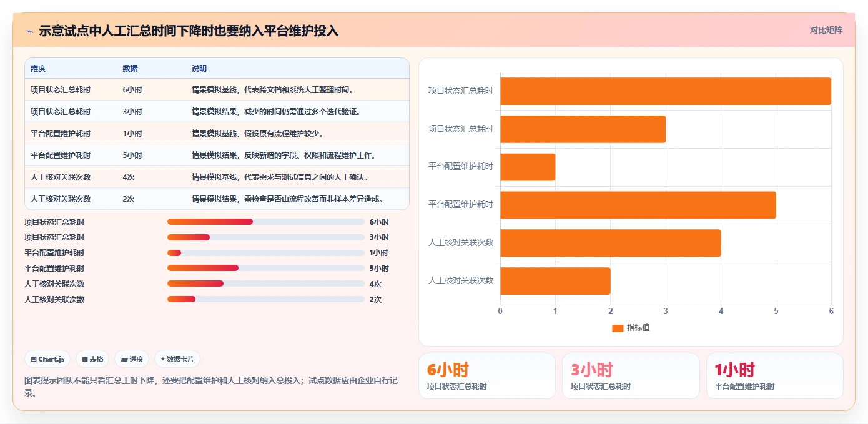Click the progress bar labeled 4次
The image size is (868, 424).
tap(266, 284)
